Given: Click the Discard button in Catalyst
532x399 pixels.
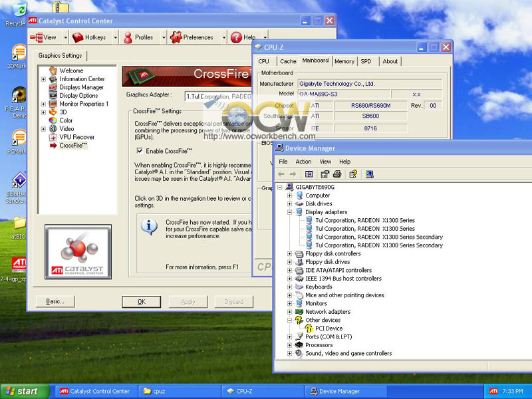Looking at the screenshot, I should click(x=234, y=302).
